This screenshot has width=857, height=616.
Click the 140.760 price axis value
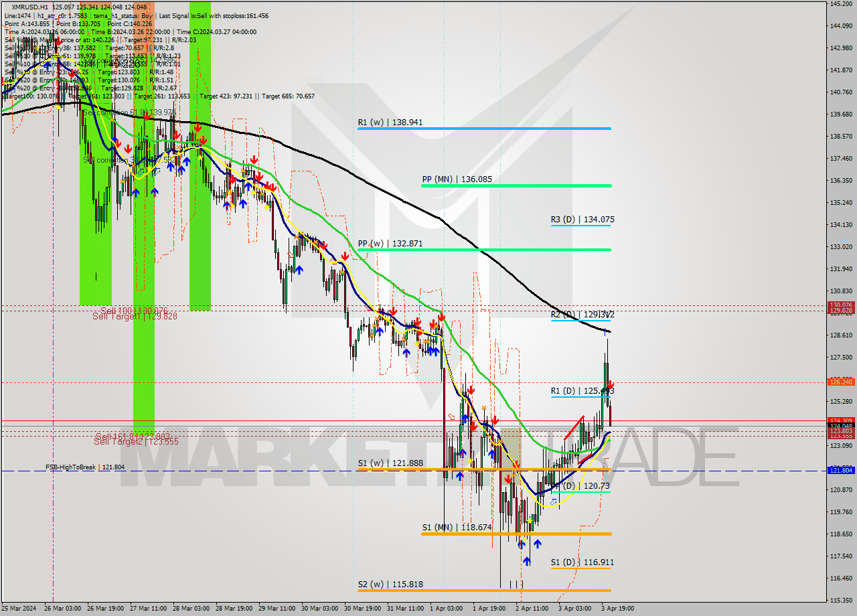[842, 92]
